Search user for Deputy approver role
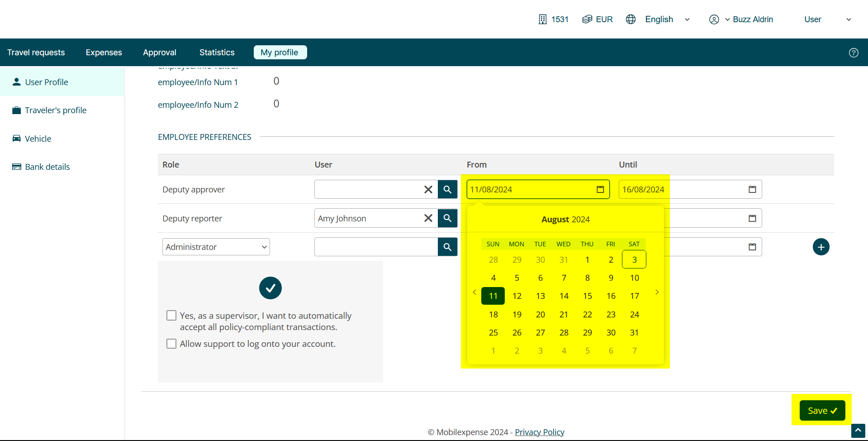868x441 pixels. pos(447,189)
